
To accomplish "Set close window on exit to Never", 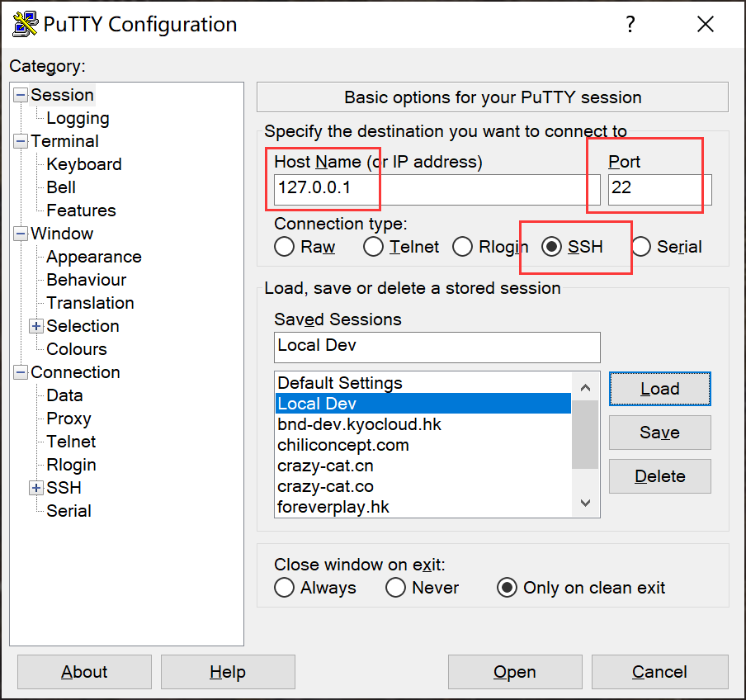I will (395, 588).
